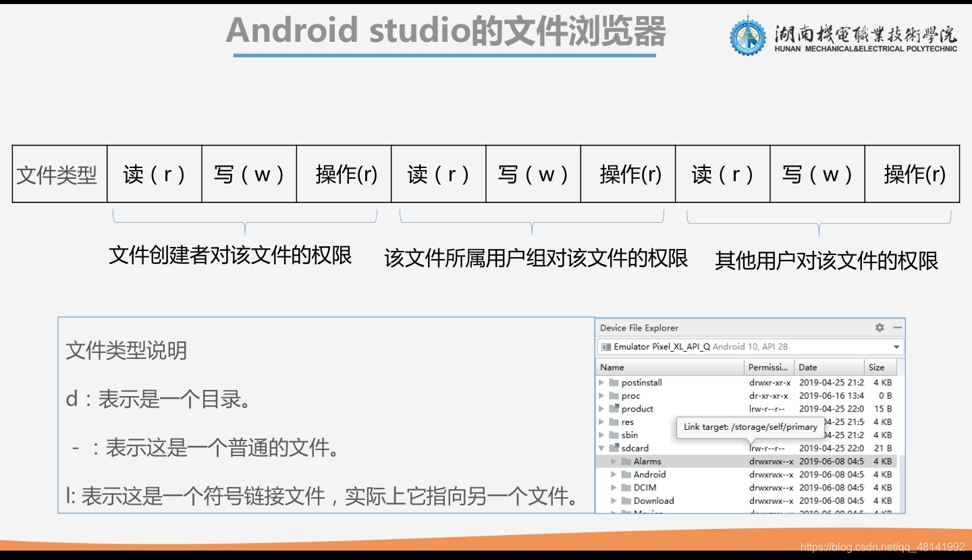This screenshot has height=560, width=972.
Task: Select the Download tree row name
Action: (654, 501)
